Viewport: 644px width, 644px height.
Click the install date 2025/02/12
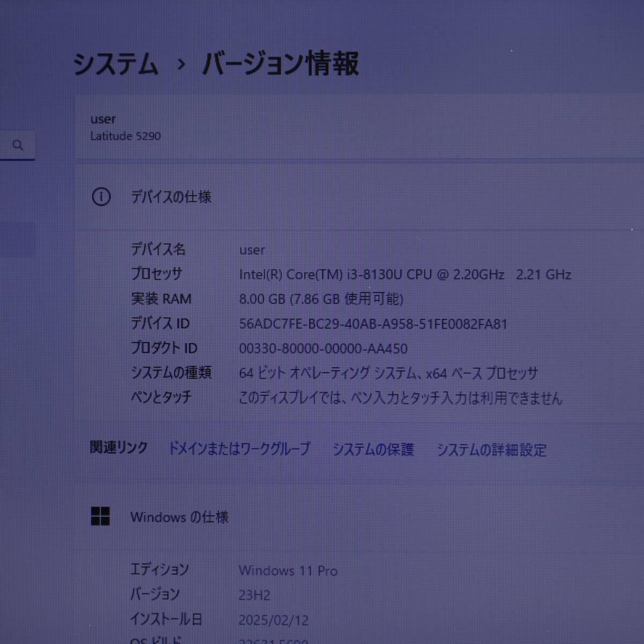click(274, 620)
